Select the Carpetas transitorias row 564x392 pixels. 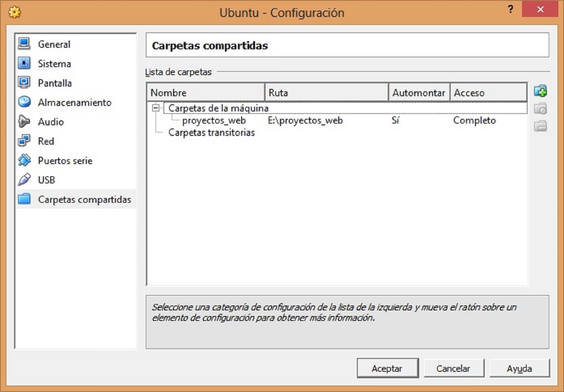[x=211, y=133]
